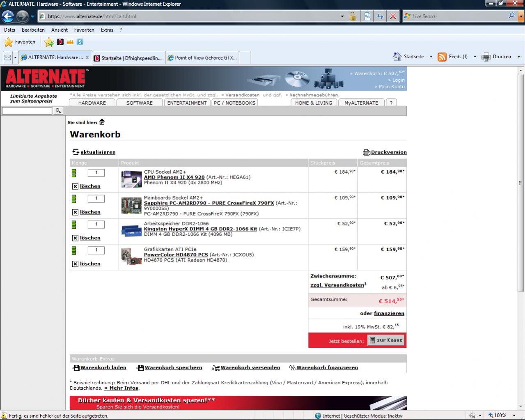Expand the Startseite dropdown arrow
This screenshot has height=420, width=525.
(x=431, y=57)
